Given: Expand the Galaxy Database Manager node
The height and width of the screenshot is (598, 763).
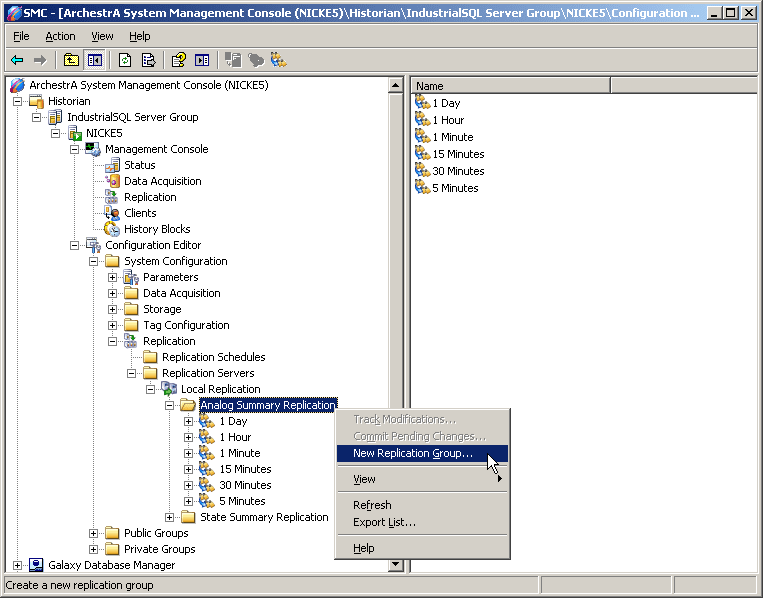Looking at the screenshot, I should [x=18, y=565].
